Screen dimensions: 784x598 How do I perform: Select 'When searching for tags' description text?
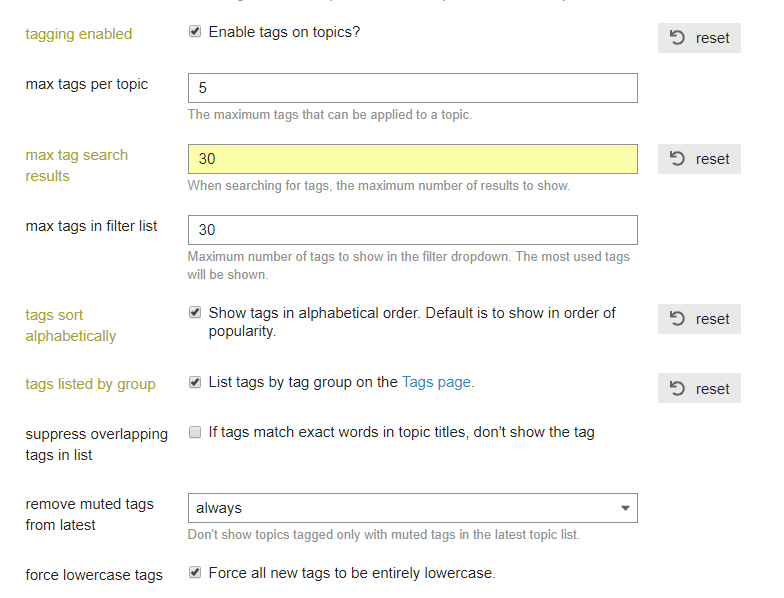tap(378, 186)
